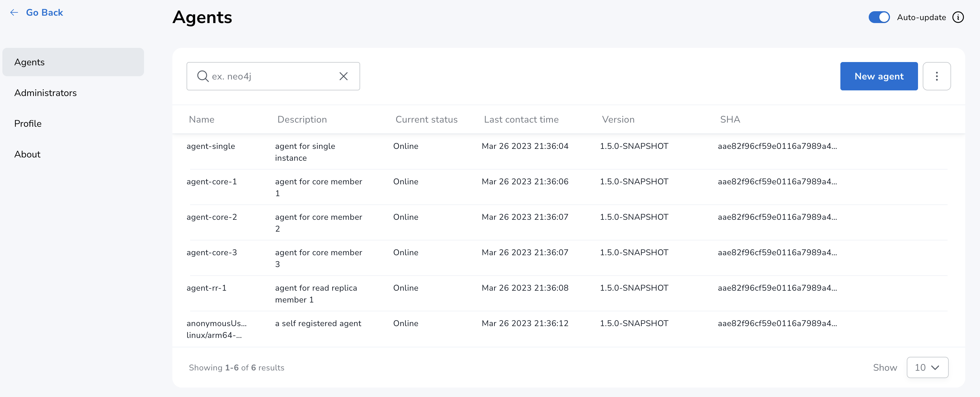Click the Name column header
This screenshot has height=397, width=980.
point(201,120)
